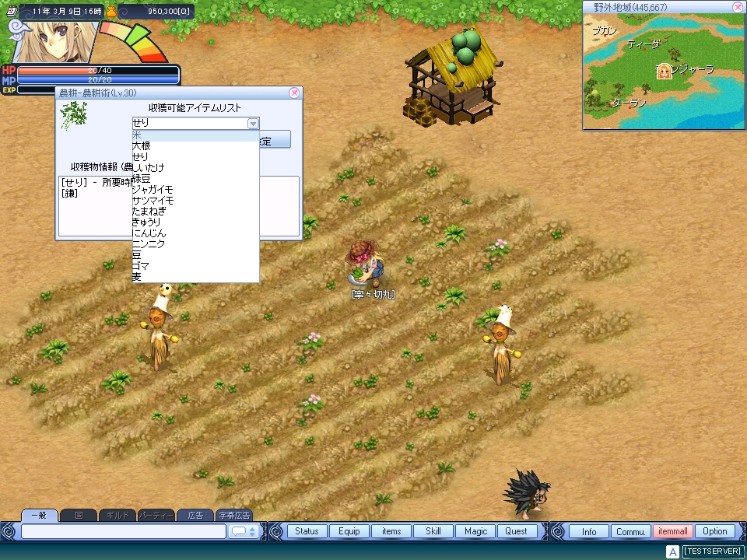Screen dimensions: 747x560
Task: Close the farming skill window
Action: [294, 93]
